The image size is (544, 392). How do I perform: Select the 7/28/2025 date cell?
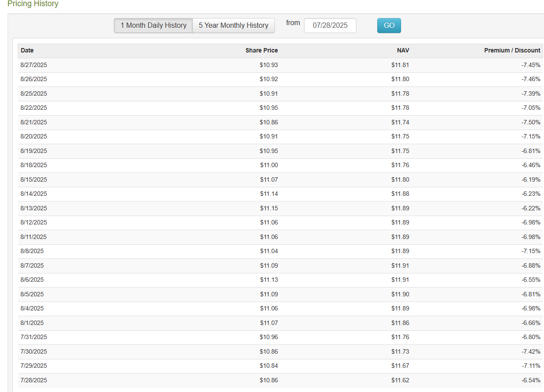point(34,380)
